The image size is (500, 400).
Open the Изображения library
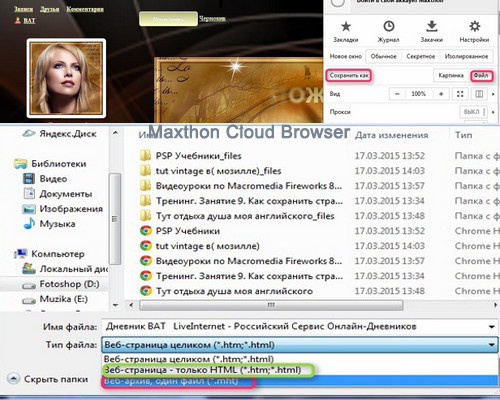point(63,209)
